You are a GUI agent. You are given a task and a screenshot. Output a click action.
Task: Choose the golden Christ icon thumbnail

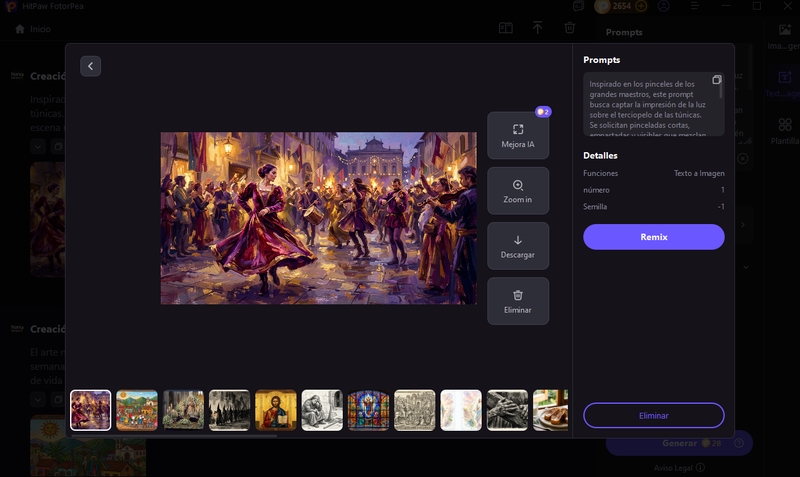coord(276,410)
